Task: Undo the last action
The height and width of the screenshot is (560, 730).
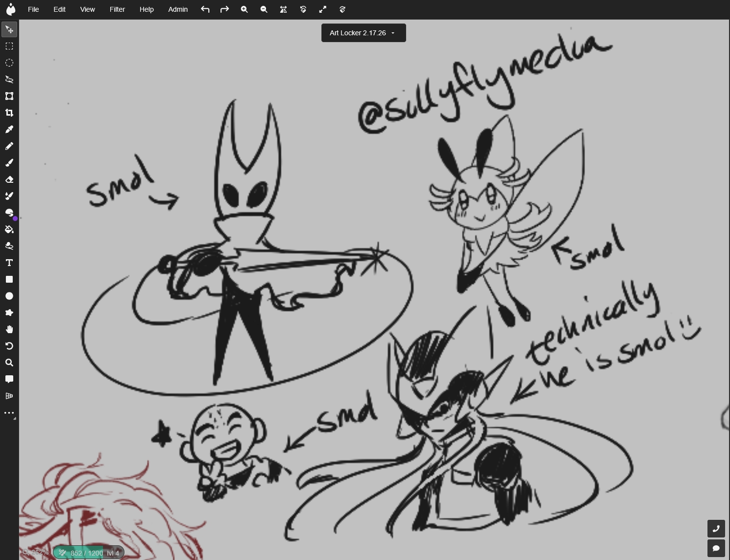Action: tap(205, 9)
